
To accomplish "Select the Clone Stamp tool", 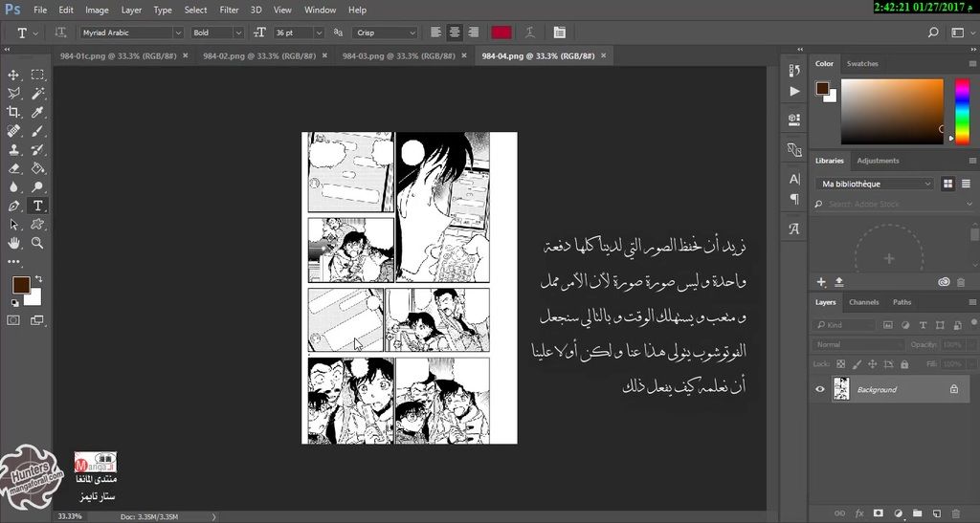I will pos(13,150).
